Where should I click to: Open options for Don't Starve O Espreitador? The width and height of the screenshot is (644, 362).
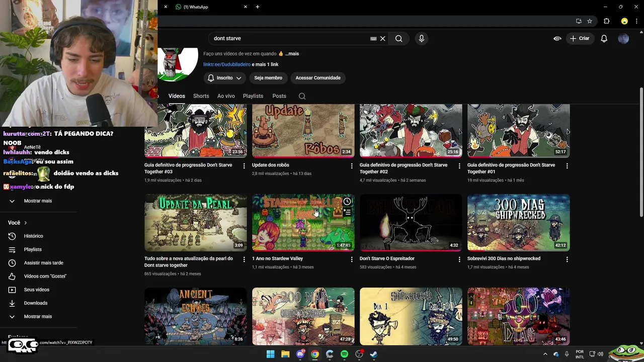click(459, 259)
